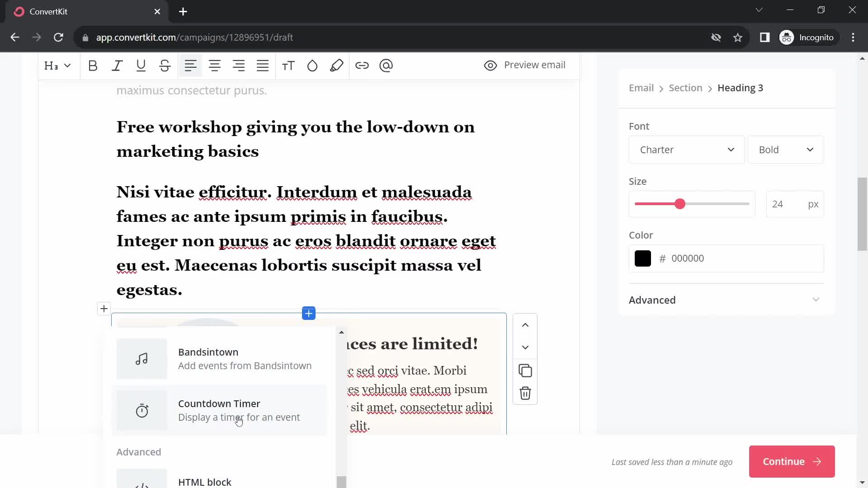Viewport: 868px width, 488px height.
Task: Toggle the Underline formatting icon
Action: click(141, 65)
